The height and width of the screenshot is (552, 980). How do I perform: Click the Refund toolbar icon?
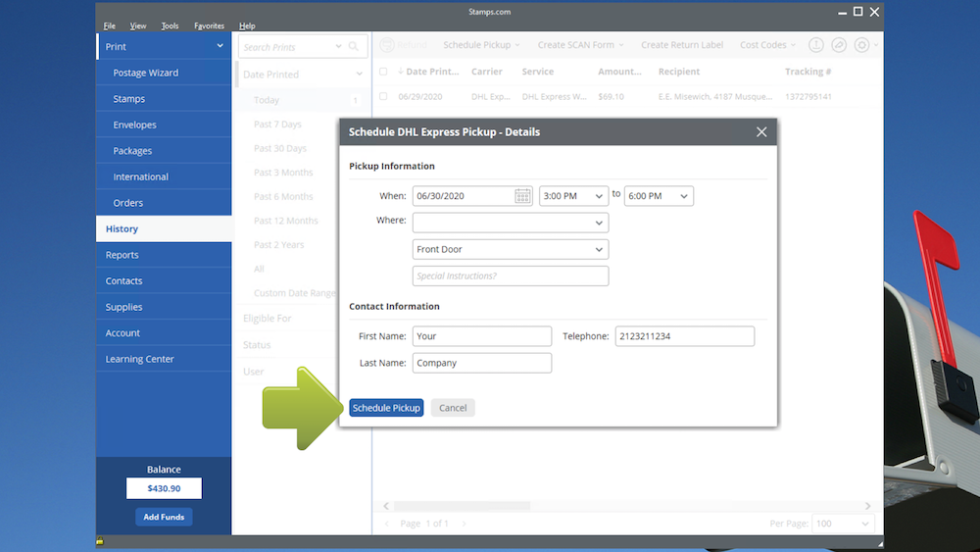[x=387, y=45]
